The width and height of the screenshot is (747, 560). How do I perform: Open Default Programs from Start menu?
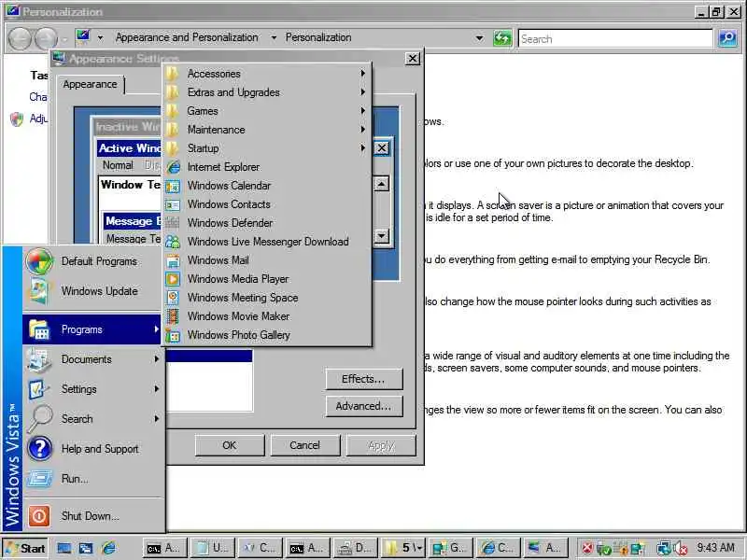coord(92,261)
